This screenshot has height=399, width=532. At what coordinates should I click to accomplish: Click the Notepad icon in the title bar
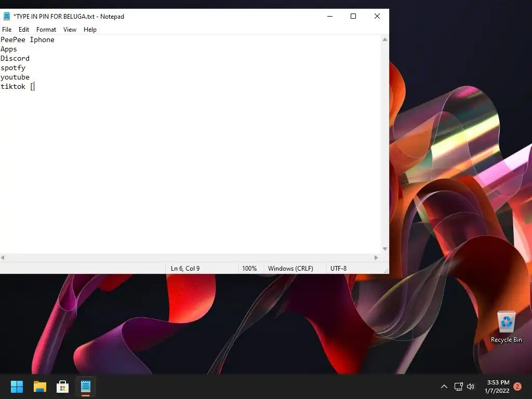click(x=6, y=16)
